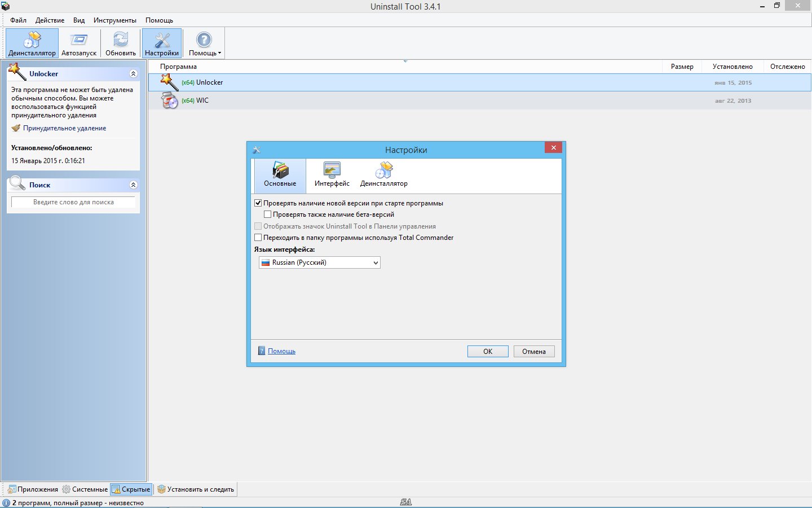The width and height of the screenshot is (812, 508).
Task: Click the WIC program icon in list
Action: coord(170,100)
